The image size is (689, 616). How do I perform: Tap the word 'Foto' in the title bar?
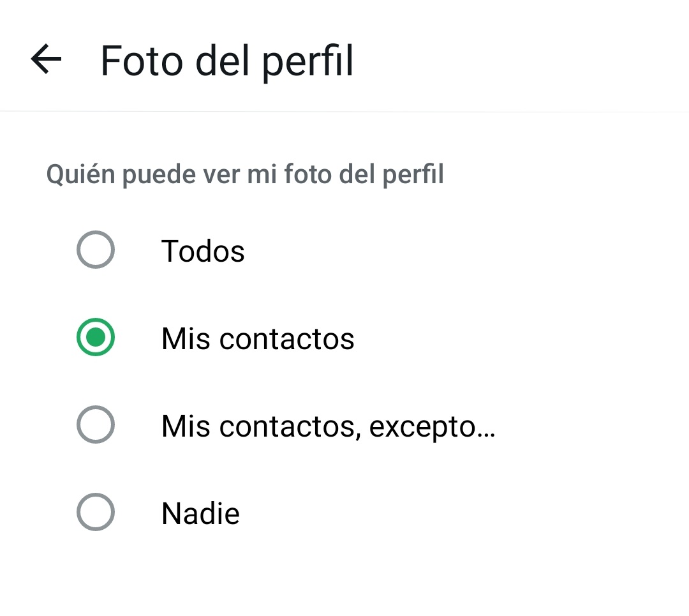coord(142,61)
